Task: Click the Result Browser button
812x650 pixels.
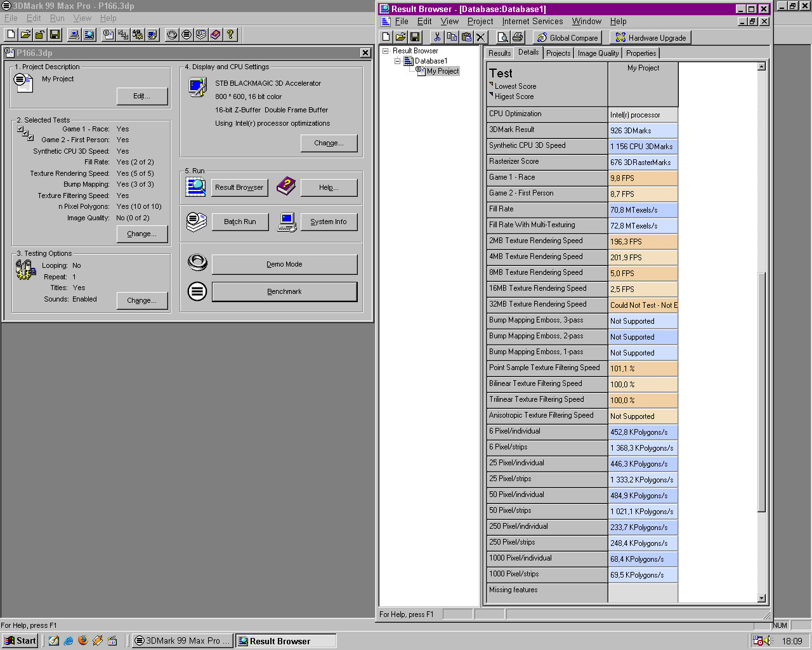Action: pyautogui.click(x=239, y=187)
